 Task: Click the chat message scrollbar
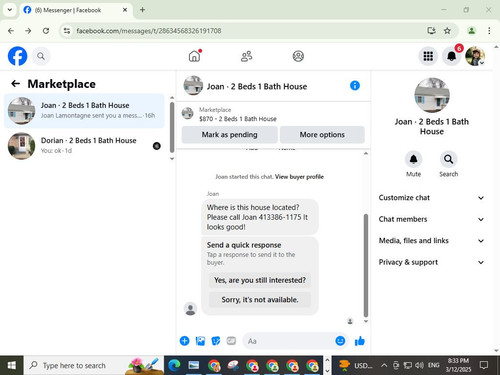click(366, 265)
